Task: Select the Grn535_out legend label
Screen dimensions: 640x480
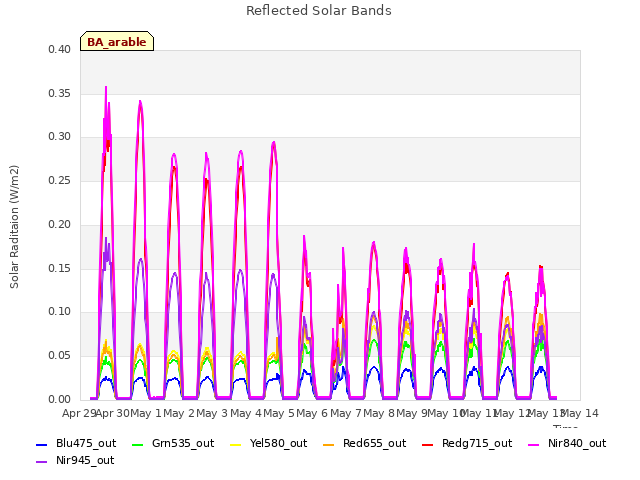Action: [x=183, y=443]
